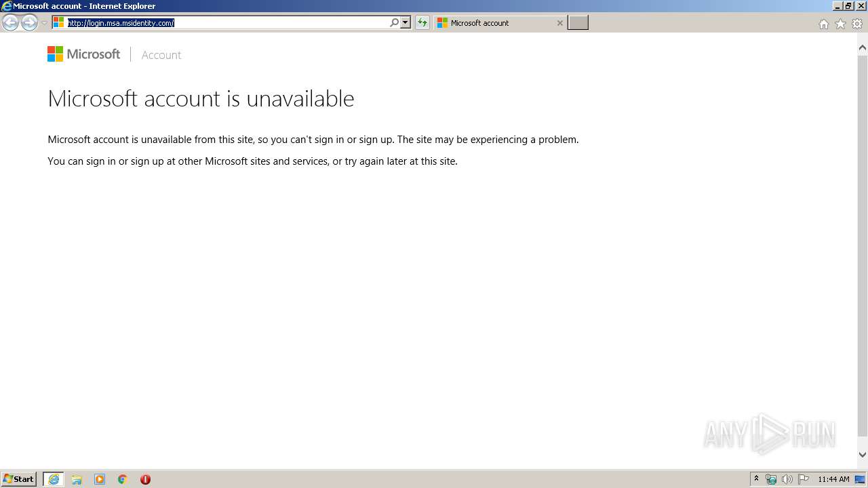868x488 pixels.
Task: Launch Google Chrome from taskbar
Action: tap(123, 479)
